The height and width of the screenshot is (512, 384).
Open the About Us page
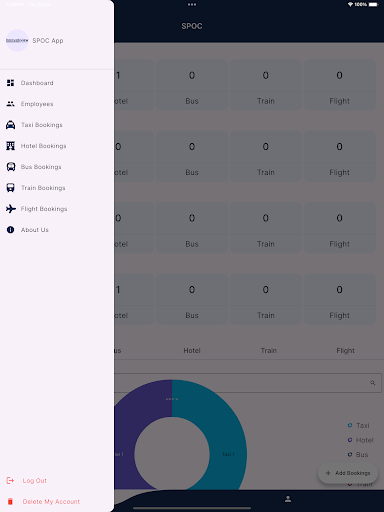click(x=57, y=230)
